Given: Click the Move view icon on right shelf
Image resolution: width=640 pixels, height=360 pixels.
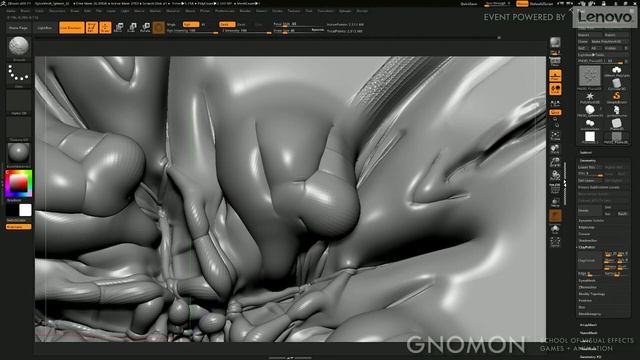Looking at the screenshot, I should (555, 149).
